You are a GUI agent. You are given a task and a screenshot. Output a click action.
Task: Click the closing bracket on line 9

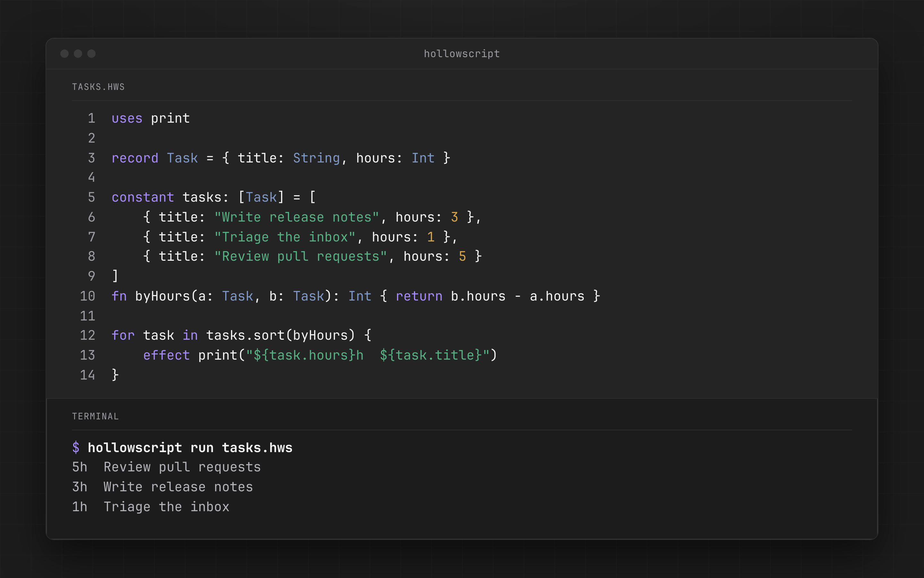115,276
